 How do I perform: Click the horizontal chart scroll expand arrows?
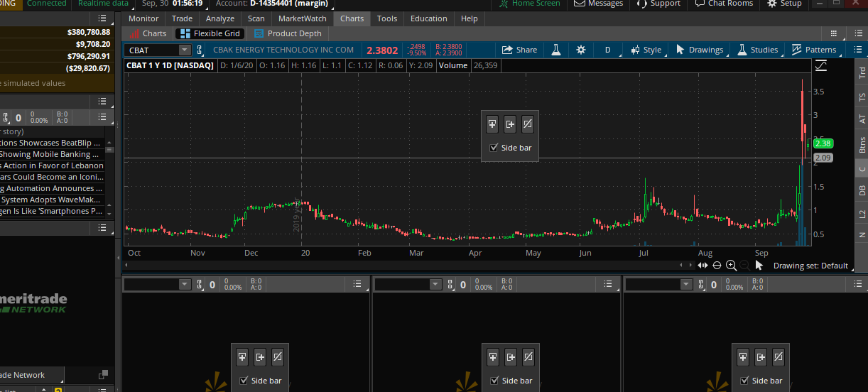702,266
